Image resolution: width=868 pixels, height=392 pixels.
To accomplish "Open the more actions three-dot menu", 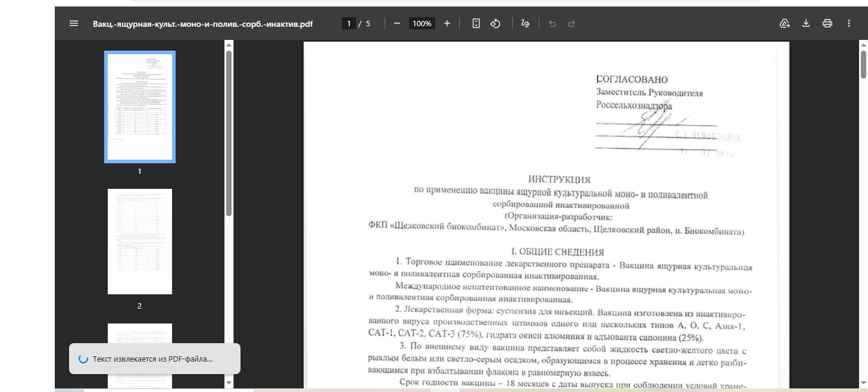I will click(x=848, y=24).
